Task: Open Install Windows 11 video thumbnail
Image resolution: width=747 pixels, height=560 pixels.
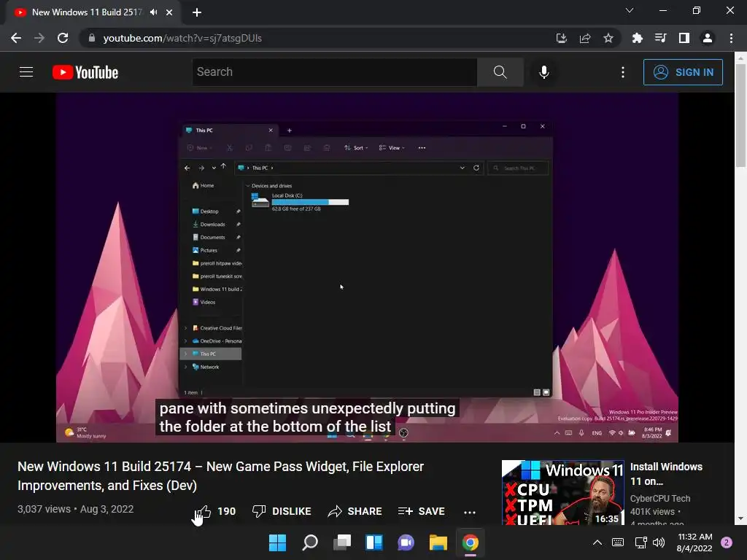Action: coord(562,492)
